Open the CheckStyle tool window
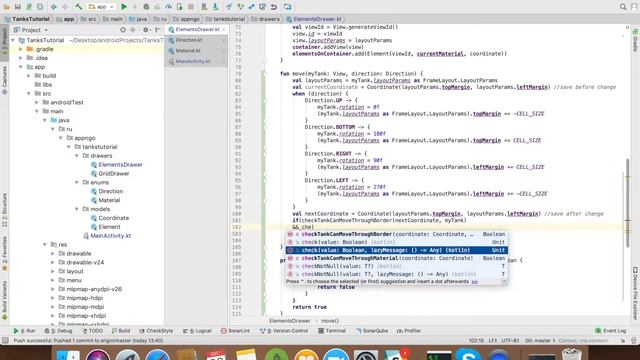640x360 pixels. [x=156, y=331]
